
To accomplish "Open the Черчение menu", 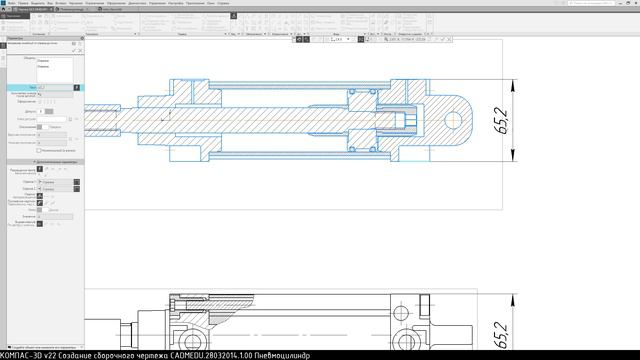I will [x=76, y=3].
